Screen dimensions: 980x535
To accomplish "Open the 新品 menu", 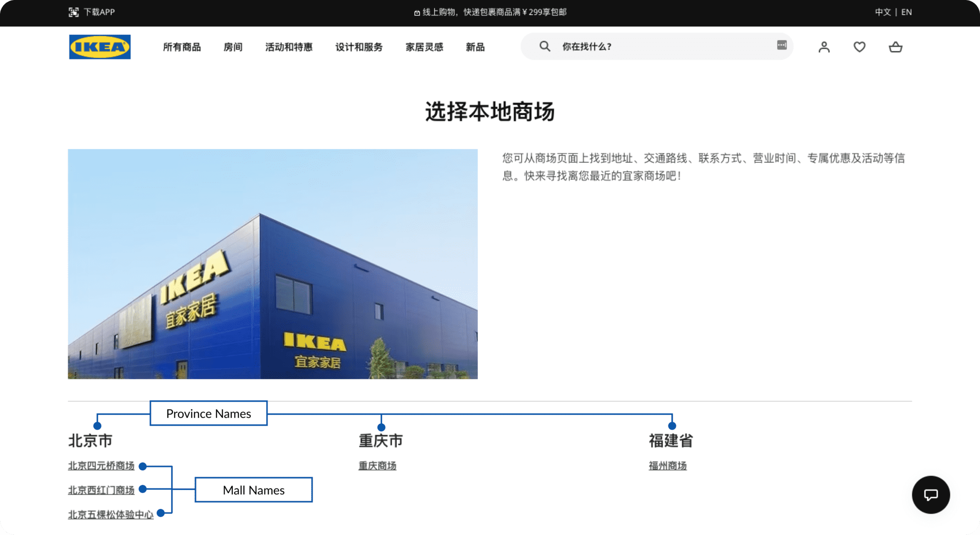I will click(x=475, y=47).
